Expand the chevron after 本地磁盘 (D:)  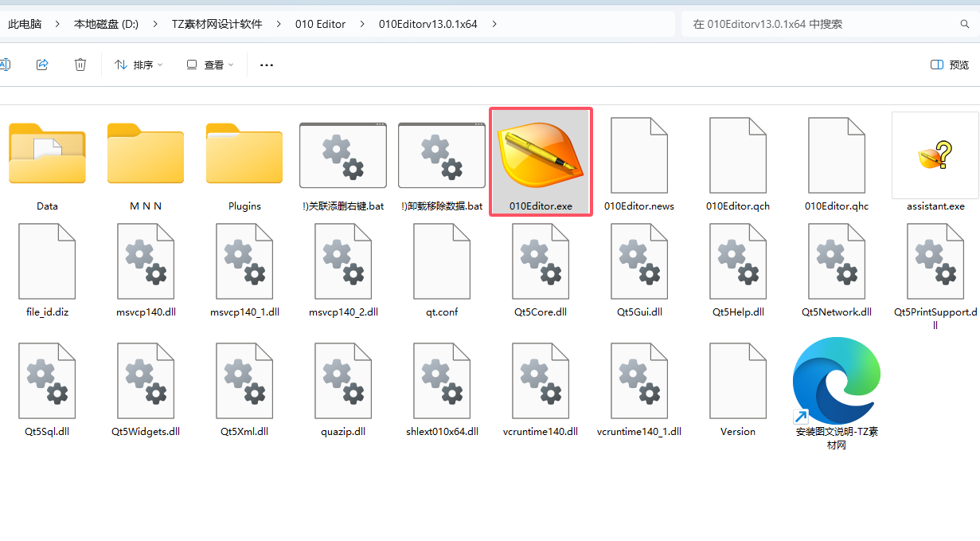[x=155, y=24]
